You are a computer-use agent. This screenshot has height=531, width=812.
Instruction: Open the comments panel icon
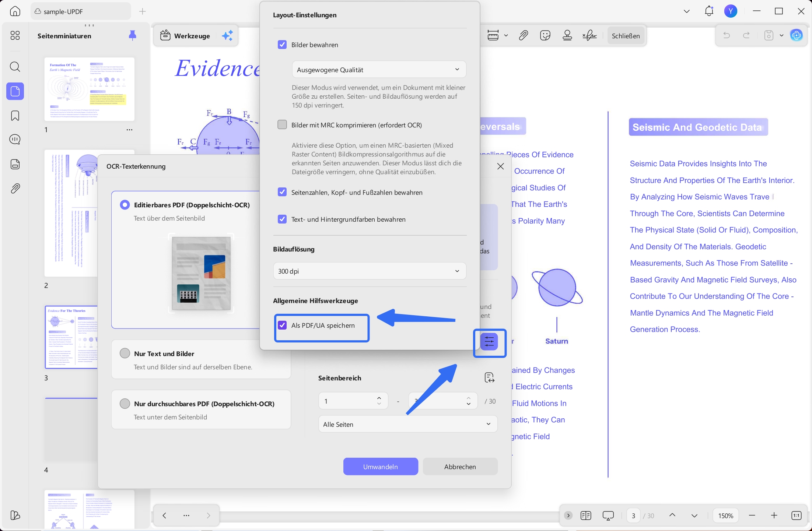pyautogui.click(x=15, y=140)
